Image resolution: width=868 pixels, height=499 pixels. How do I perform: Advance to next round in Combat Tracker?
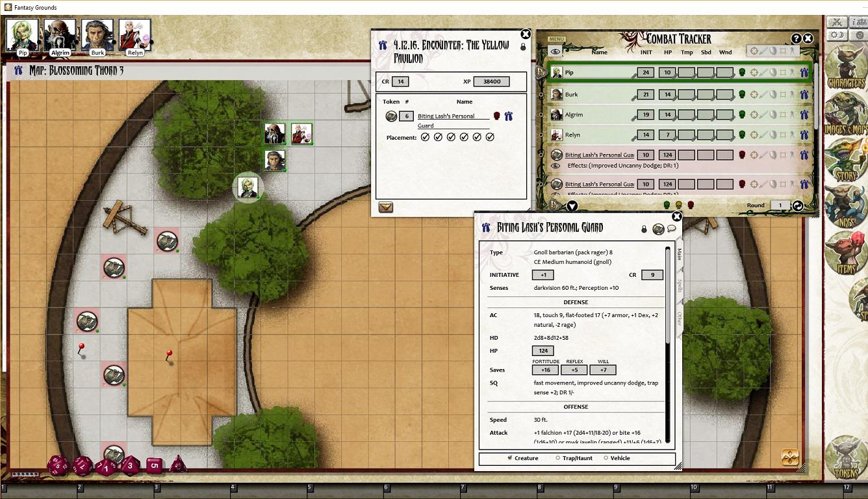pyautogui.click(x=797, y=206)
